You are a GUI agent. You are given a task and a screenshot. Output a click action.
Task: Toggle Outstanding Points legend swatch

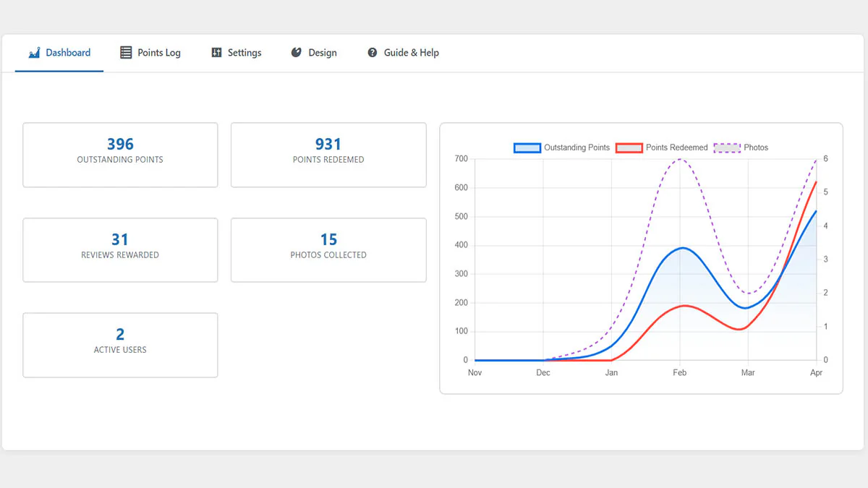527,147
